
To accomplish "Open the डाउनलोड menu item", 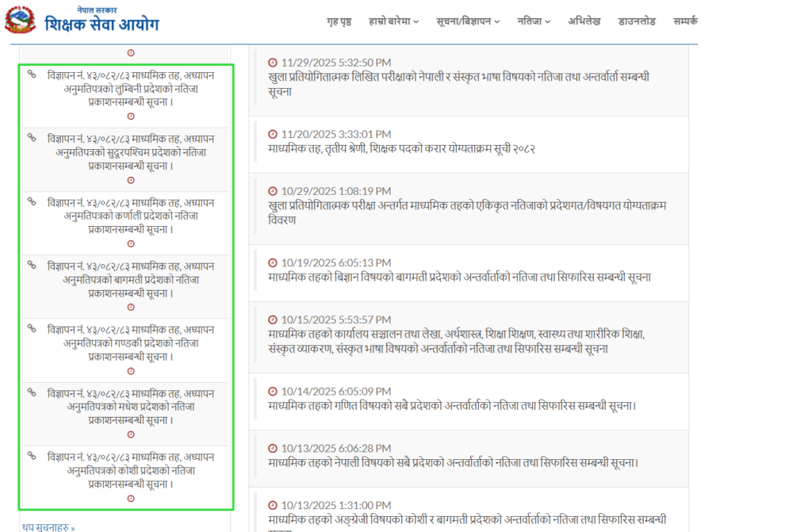I will [x=637, y=21].
